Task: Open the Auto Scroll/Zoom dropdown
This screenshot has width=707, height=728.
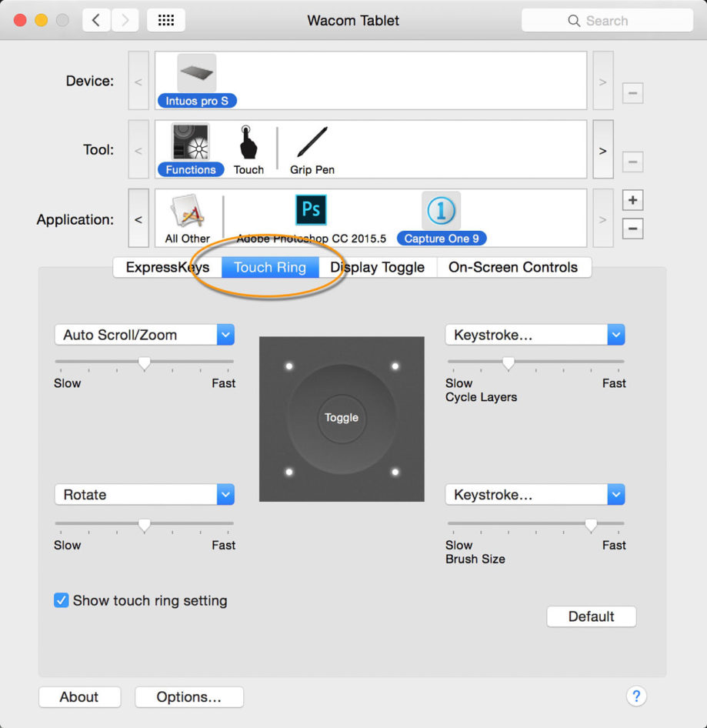Action: (x=145, y=335)
